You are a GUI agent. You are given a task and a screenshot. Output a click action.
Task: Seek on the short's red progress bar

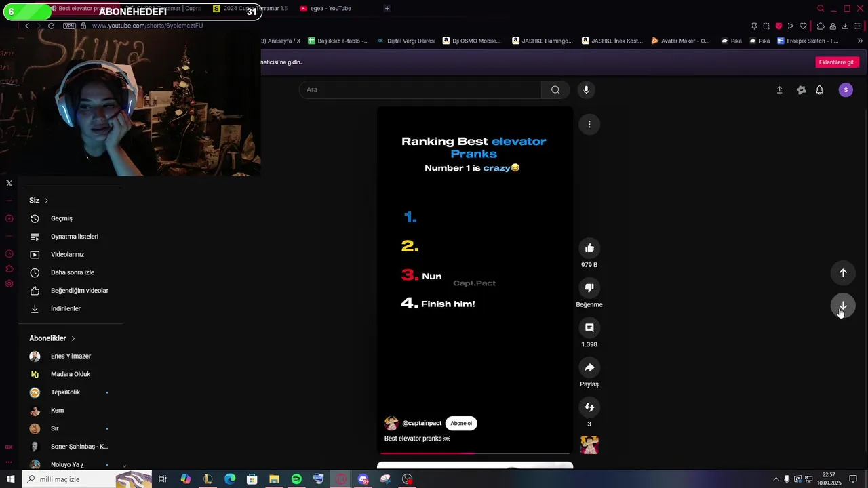point(475,453)
